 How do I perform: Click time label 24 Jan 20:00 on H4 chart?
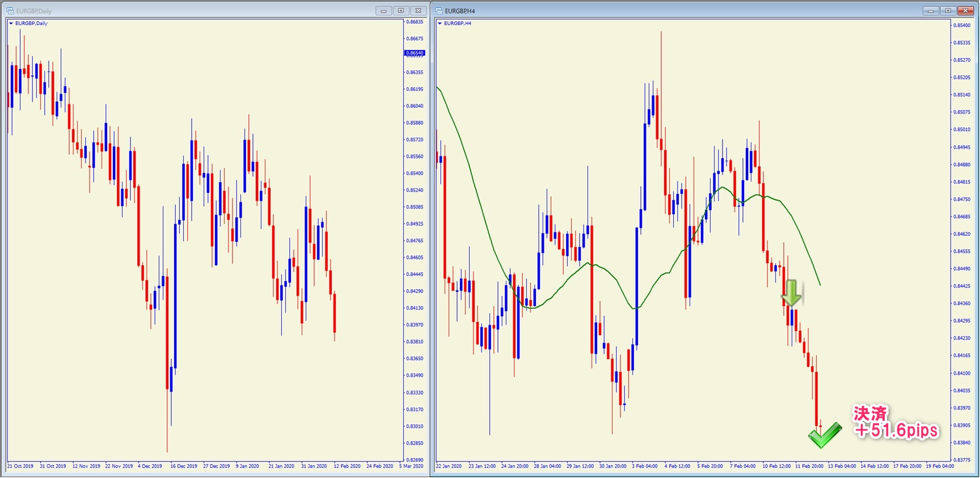pos(515,466)
